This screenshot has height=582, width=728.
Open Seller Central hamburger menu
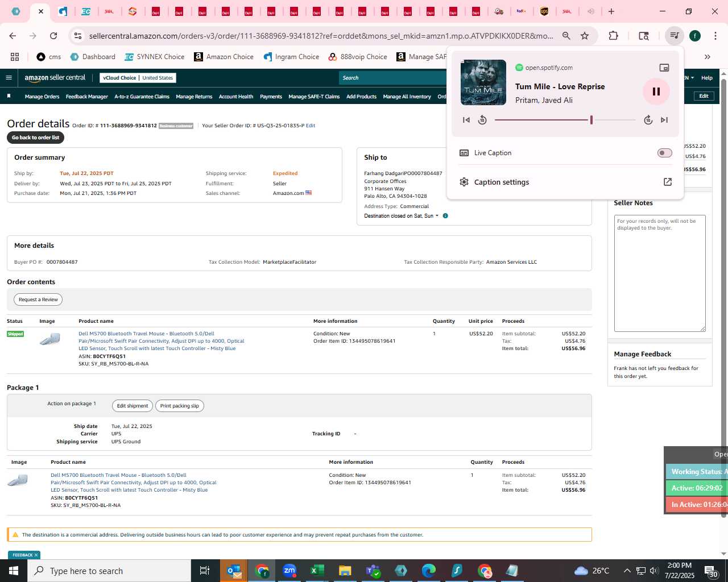(9, 78)
